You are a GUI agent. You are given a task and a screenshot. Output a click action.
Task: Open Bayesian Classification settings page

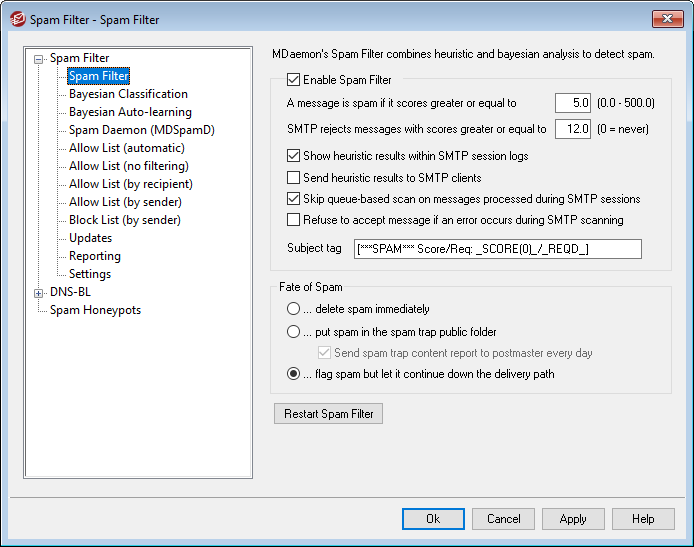128,94
